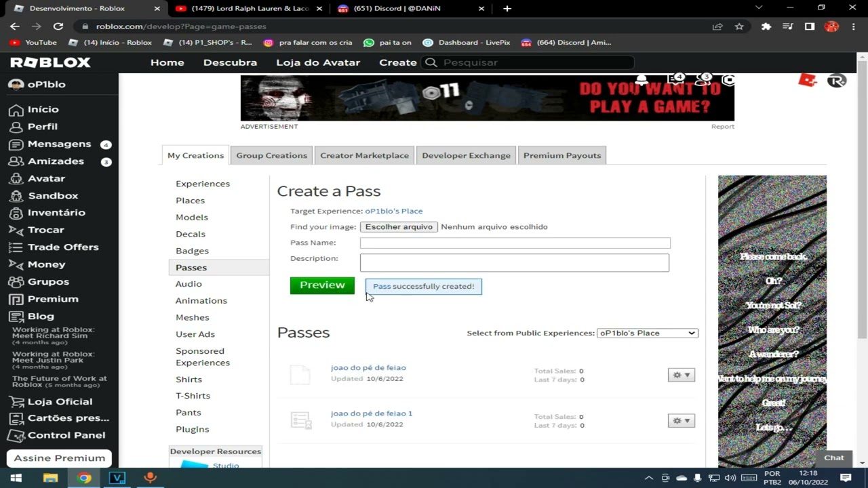This screenshot has width=868, height=488.
Task: Reload the page with refresh icon
Action: [x=58, y=26]
